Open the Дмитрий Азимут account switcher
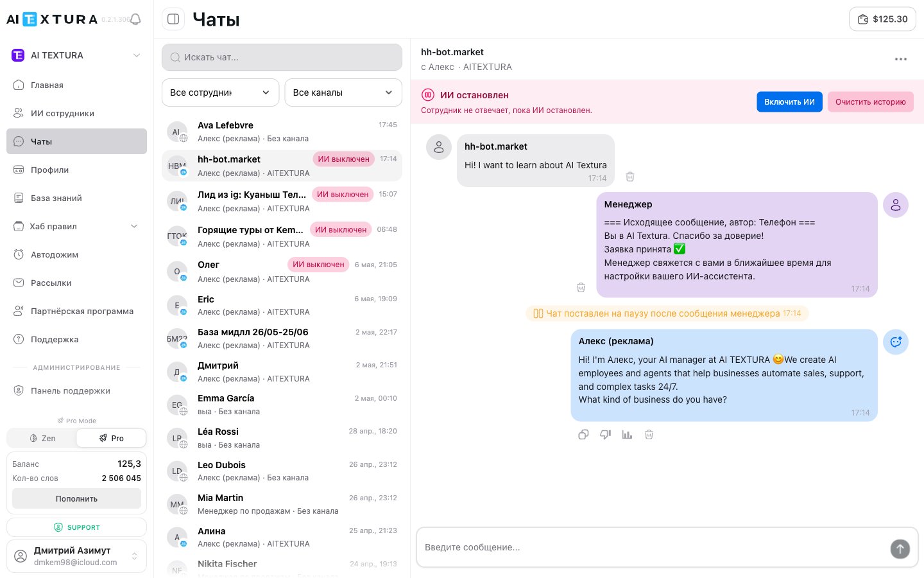The width and height of the screenshot is (924, 578). click(76, 556)
